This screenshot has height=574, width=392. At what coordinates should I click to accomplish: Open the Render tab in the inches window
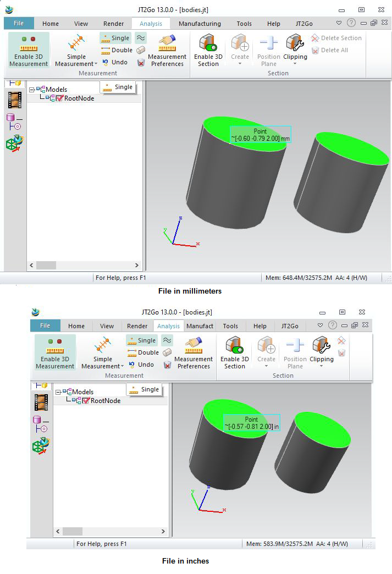tap(137, 326)
